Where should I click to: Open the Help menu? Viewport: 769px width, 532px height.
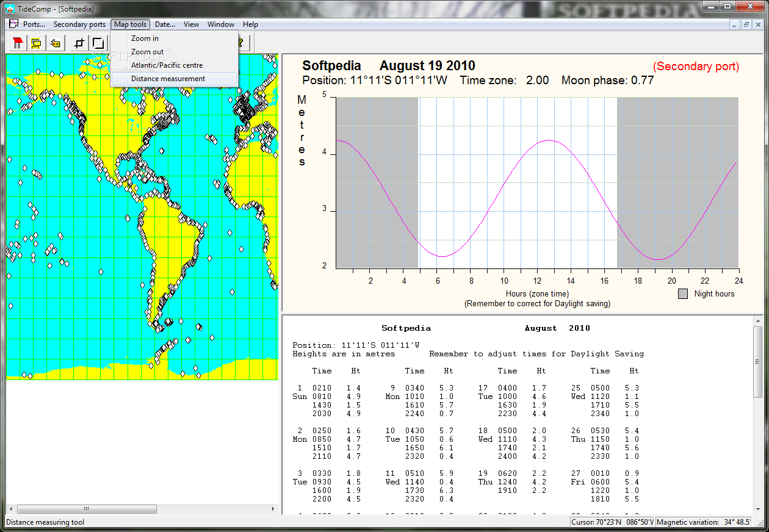pos(250,24)
